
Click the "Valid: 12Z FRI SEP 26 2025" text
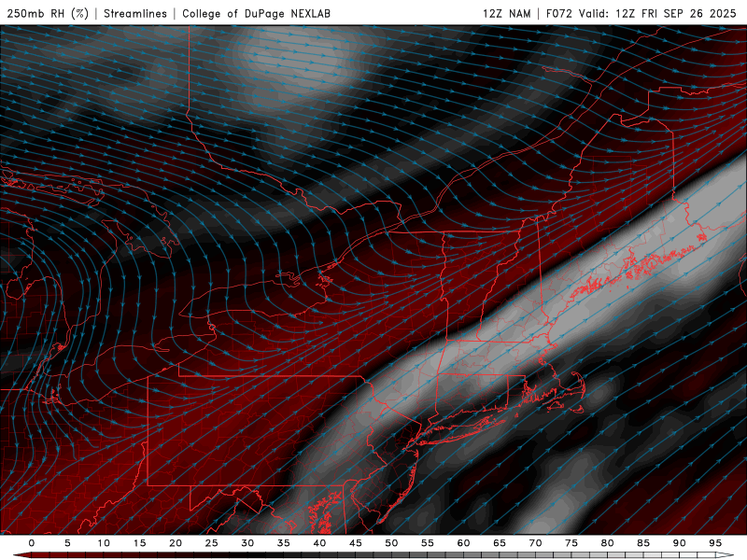657,13
